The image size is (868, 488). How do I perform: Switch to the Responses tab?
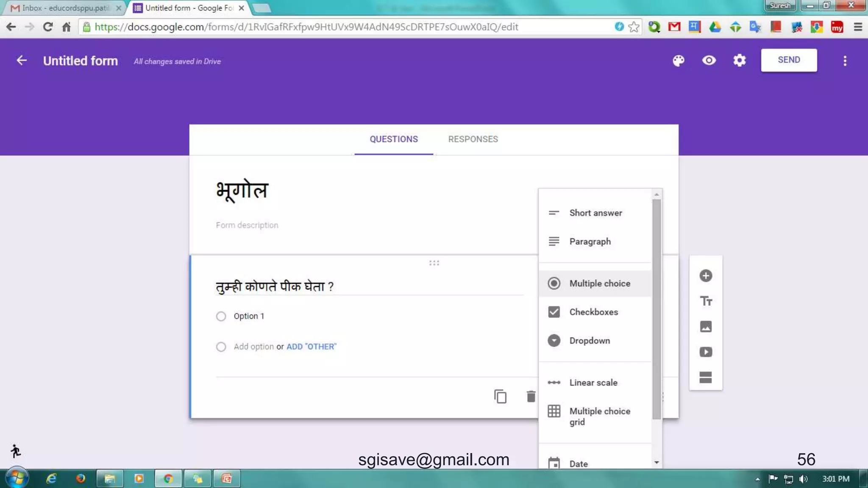[473, 139]
